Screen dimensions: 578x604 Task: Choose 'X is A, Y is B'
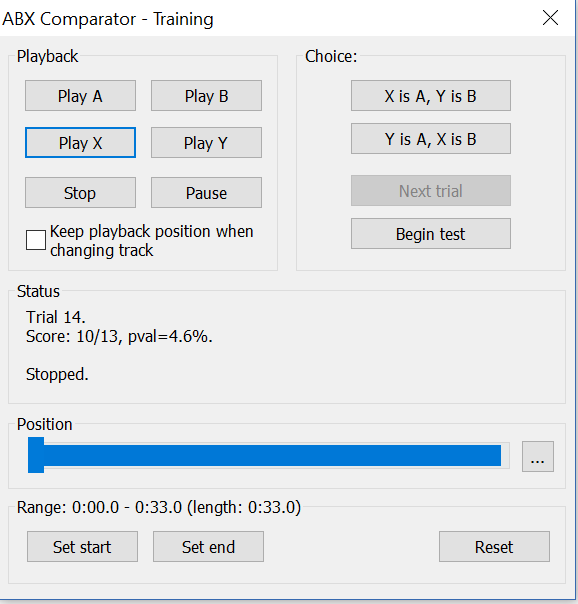click(x=431, y=96)
